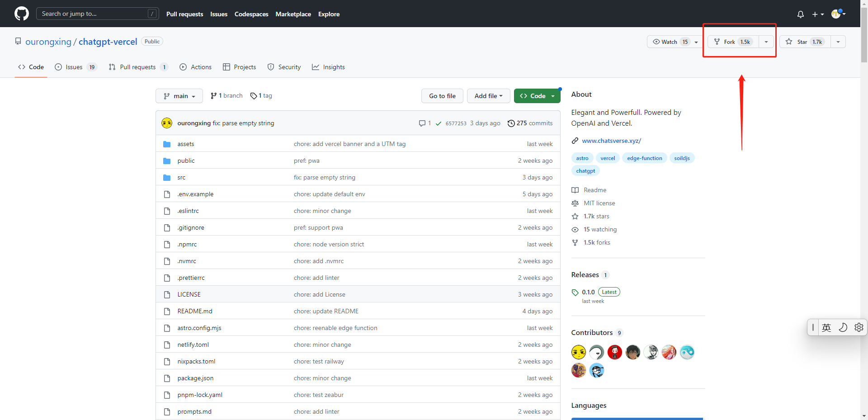Open commit hash 6577253
Screen dimensions: 868x420
tap(456, 123)
